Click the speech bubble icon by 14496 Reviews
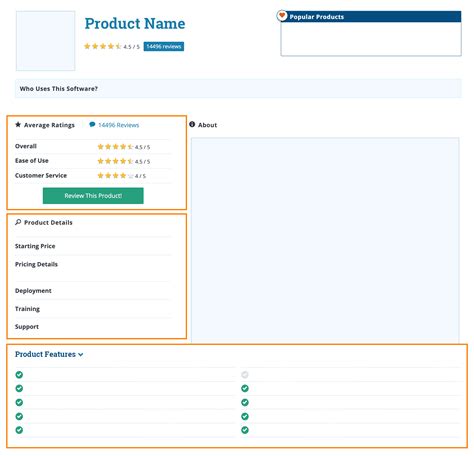 [92, 125]
